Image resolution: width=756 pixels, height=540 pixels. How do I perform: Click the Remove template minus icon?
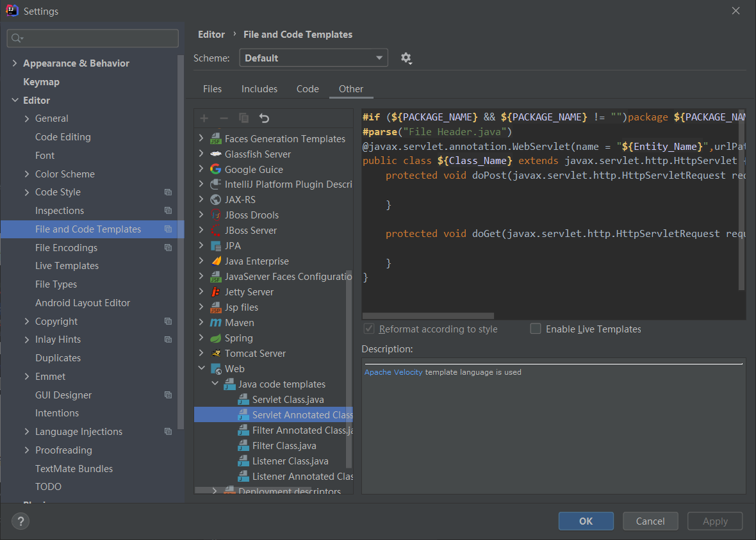coord(224,118)
